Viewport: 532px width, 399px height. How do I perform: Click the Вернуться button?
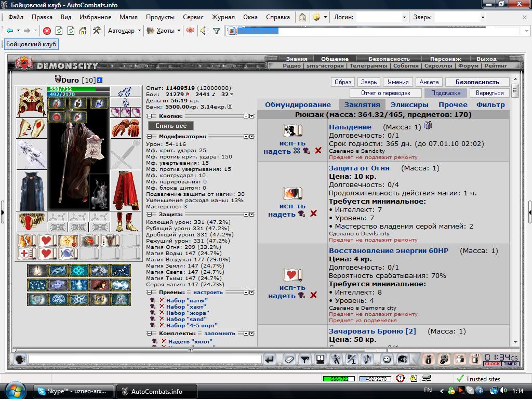(489, 93)
